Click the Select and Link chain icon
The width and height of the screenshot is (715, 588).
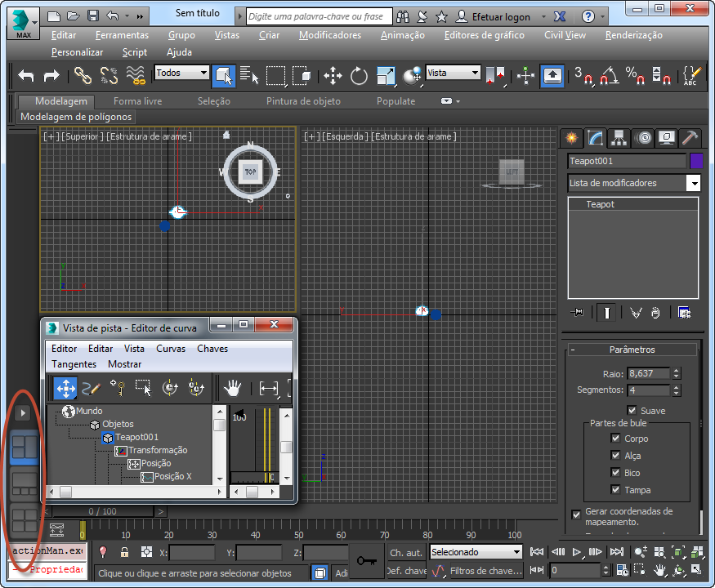coord(83,76)
